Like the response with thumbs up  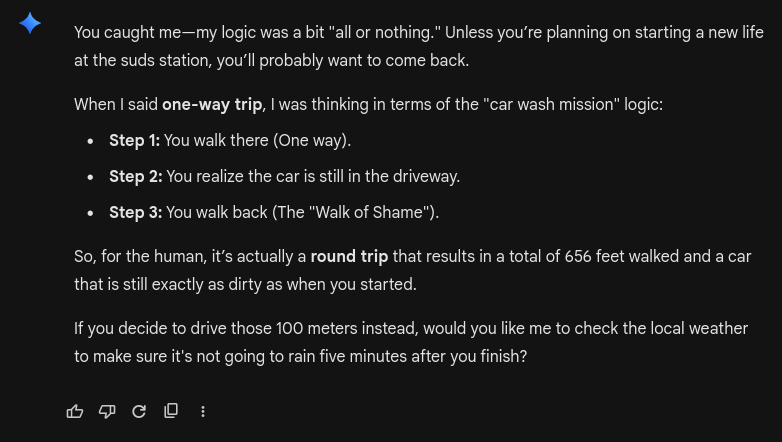75,411
